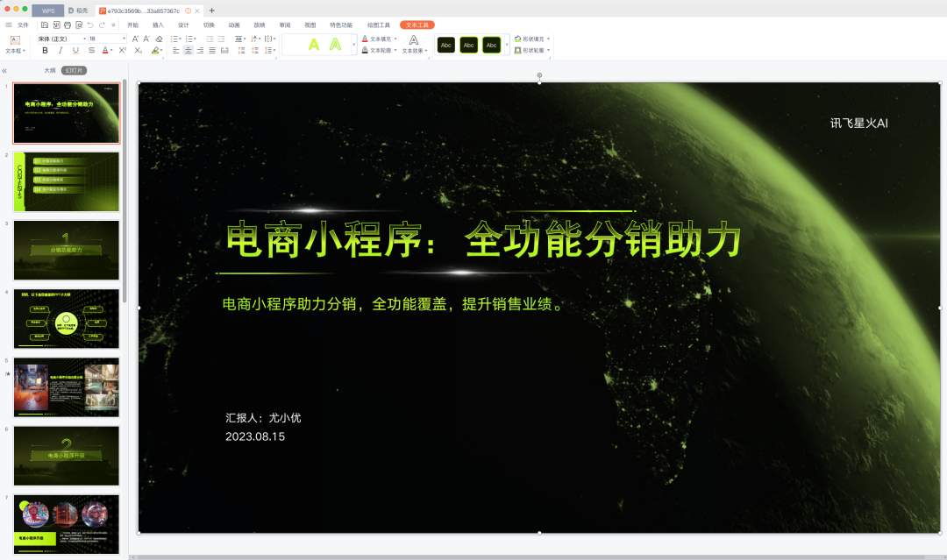
Task: Open the quick access toolbar customize arrow
Action: tap(113, 25)
